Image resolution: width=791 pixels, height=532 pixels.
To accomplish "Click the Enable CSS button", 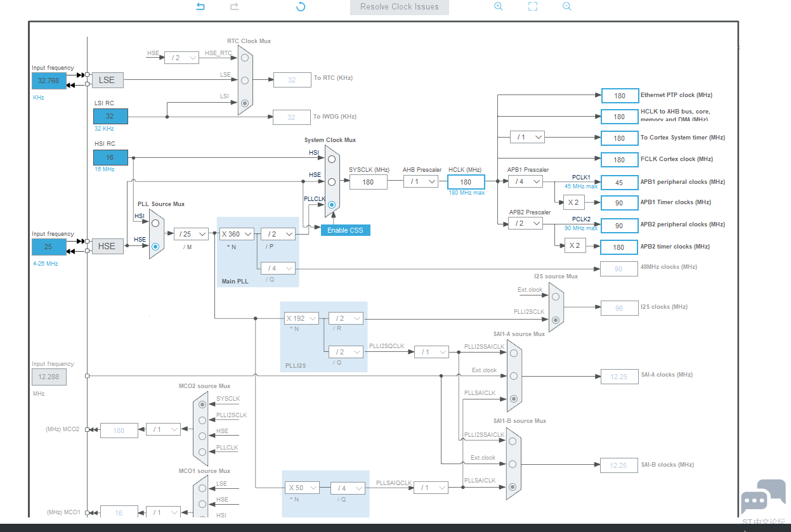I will [345, 230].
